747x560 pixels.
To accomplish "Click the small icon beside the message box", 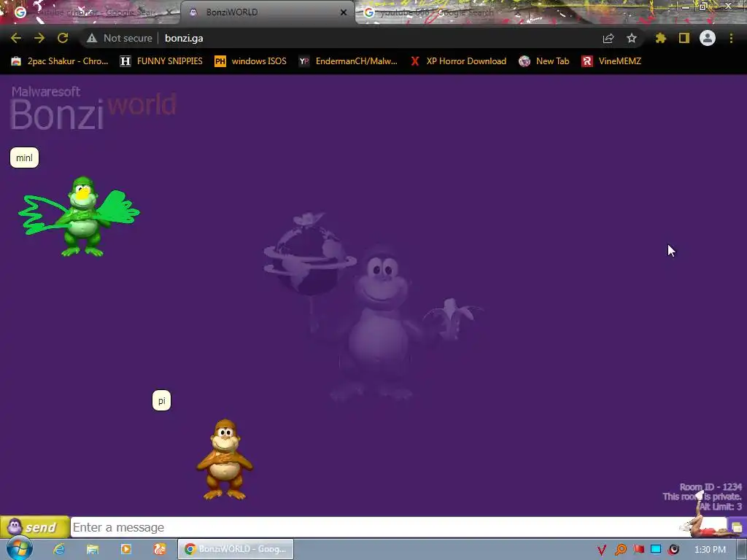I will pyautogui.click(x=737, y=527).
